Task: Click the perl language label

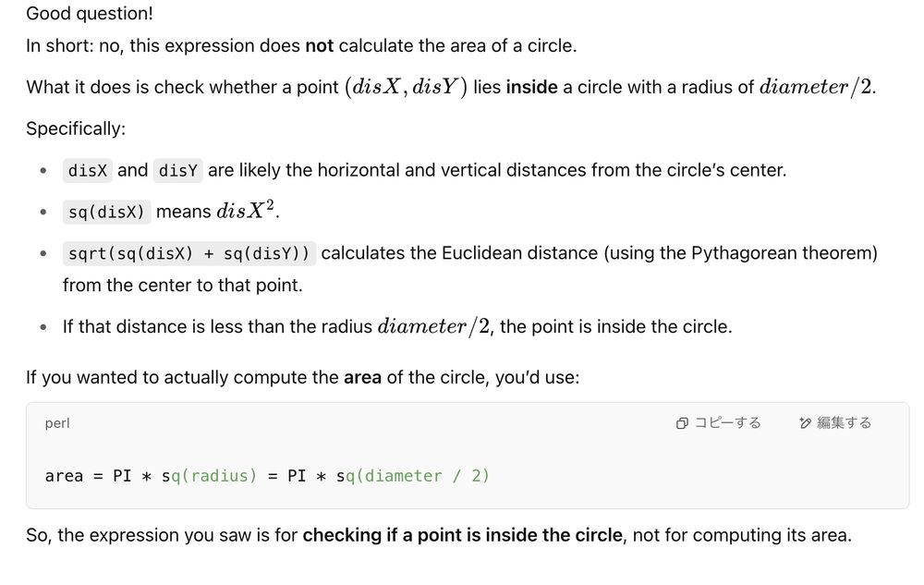Action: coord(57,423)
